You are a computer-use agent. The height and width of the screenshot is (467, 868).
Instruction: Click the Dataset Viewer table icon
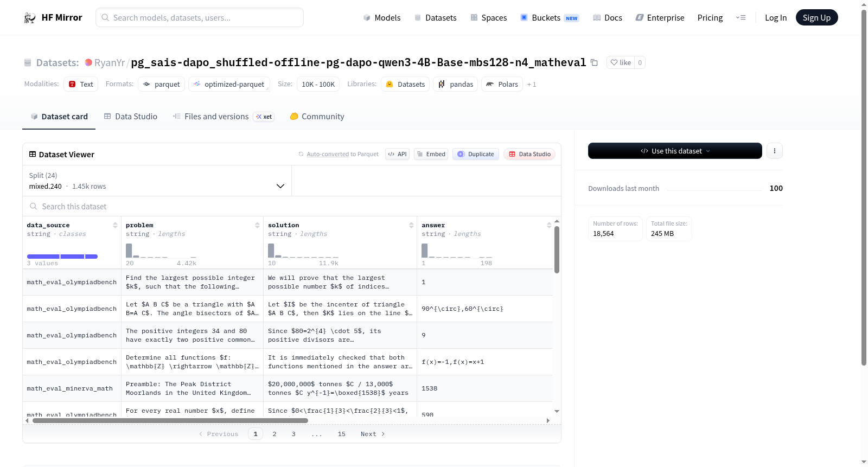33,155
